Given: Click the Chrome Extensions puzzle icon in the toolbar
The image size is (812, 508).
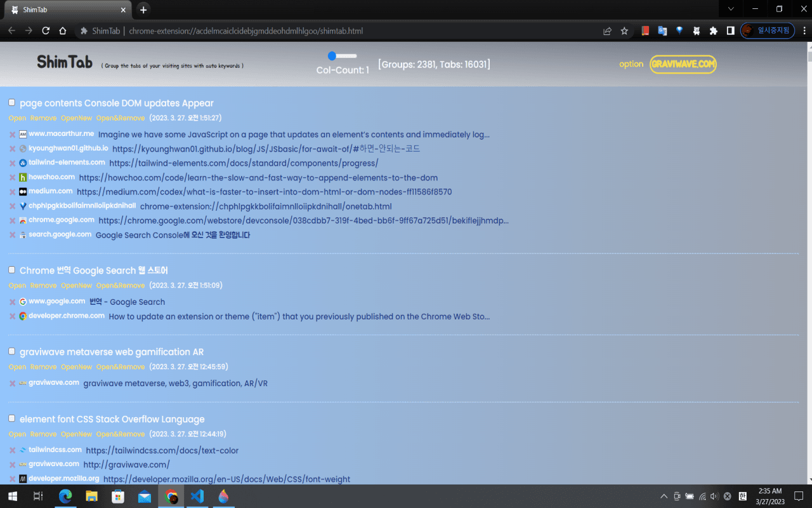Looking at the screenshot, I should pyautogui.click(x=714, y=30).
